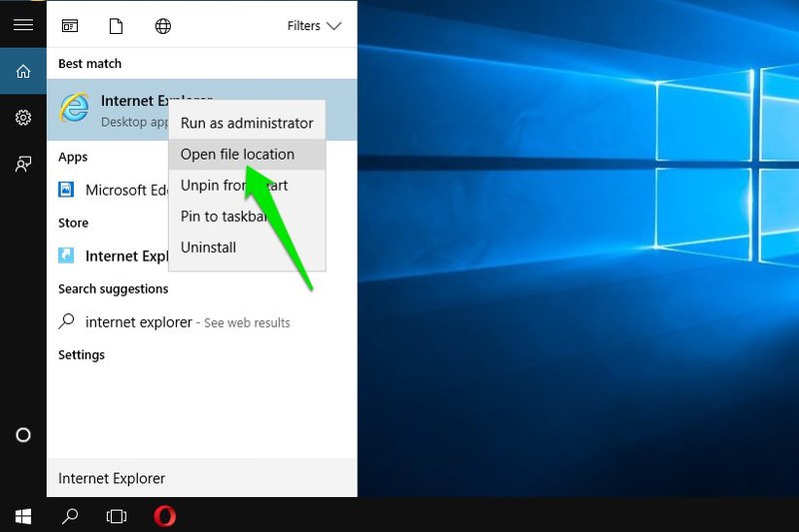Choose Pin to taskbar

[247, 217]
